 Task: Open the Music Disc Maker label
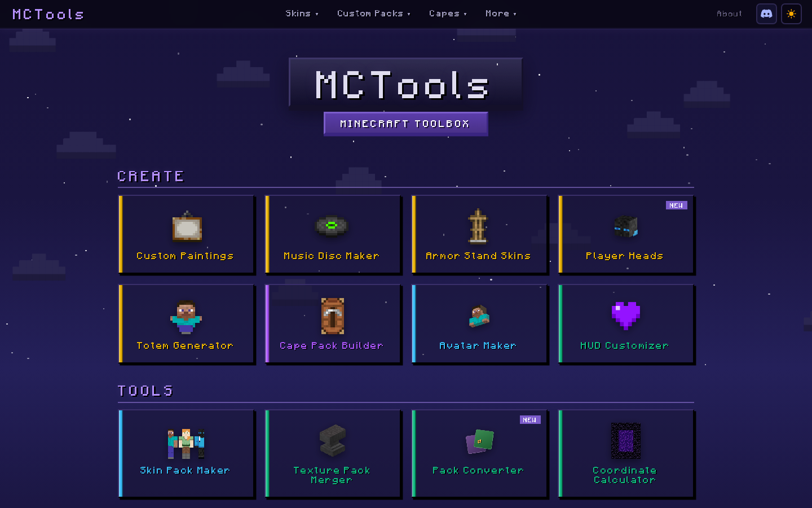coord(332,256)
